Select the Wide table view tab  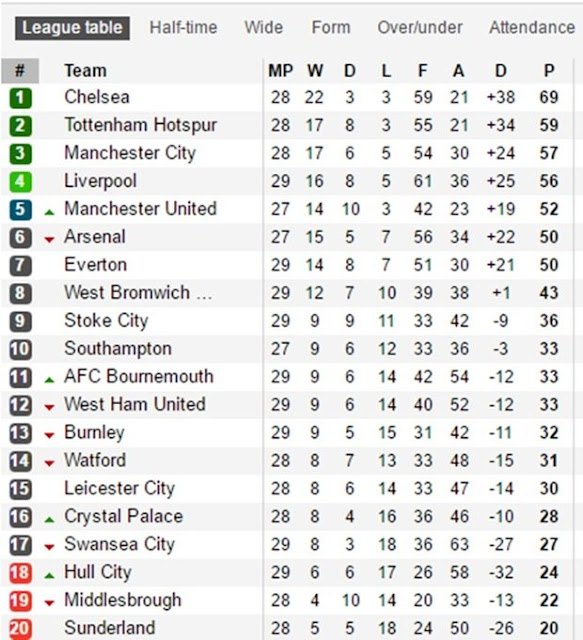[x=263, y=28]
